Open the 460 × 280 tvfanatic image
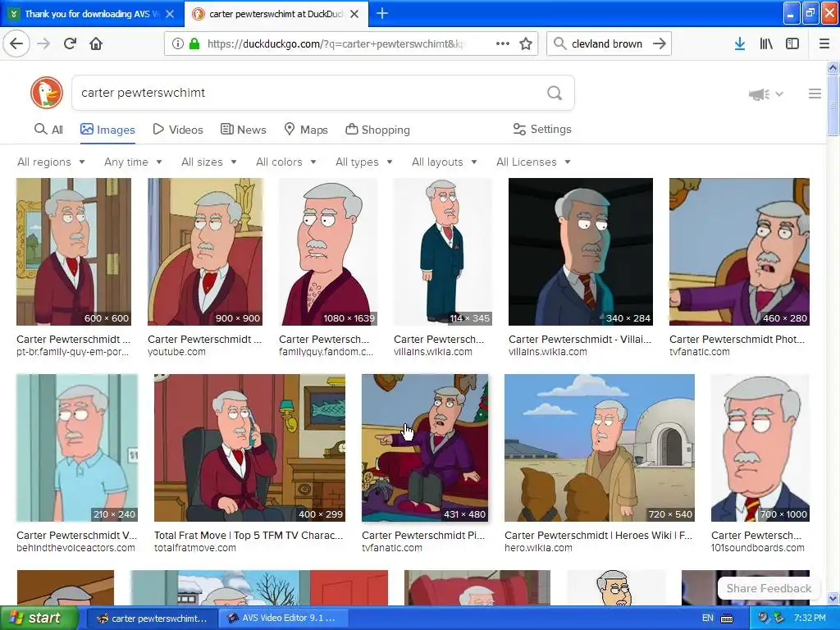The height and width of the screenshot is (630, 840). click(x=739, y=252)
